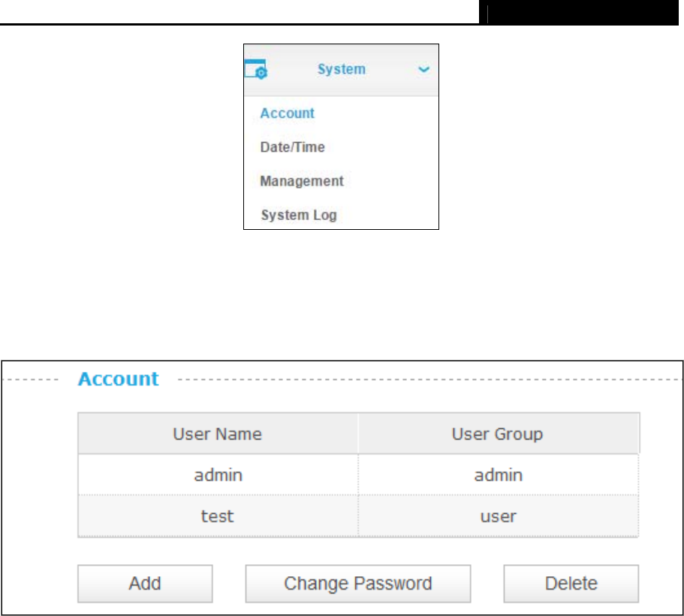Click the blue Account section heading
Screen dimensions: 684x616
[118, 379]
